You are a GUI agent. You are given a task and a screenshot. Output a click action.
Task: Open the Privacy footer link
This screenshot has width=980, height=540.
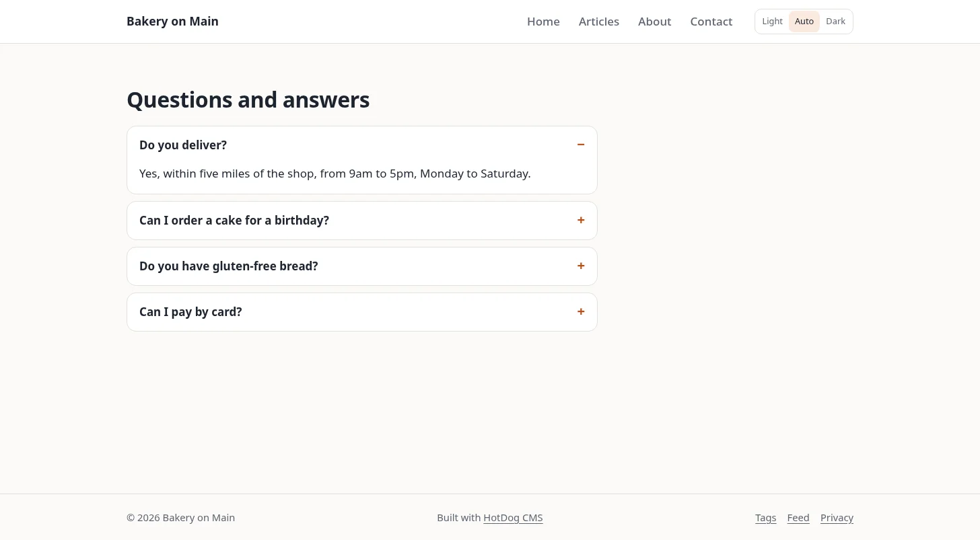pos(837,518)
